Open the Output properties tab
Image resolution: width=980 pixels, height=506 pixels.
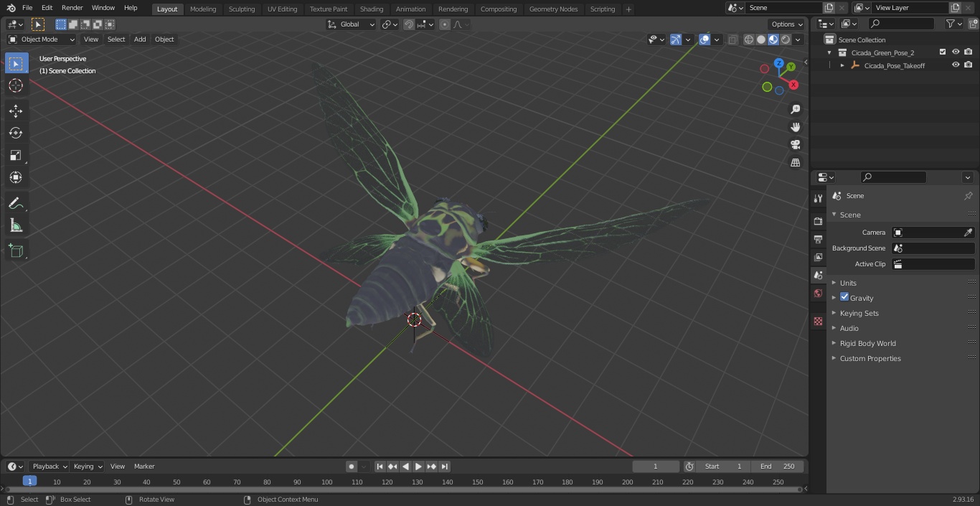point(818,239)
